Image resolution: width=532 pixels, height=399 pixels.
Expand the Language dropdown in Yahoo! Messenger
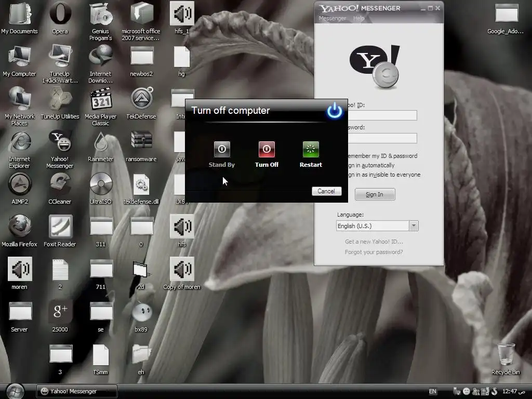pos(414,226)
